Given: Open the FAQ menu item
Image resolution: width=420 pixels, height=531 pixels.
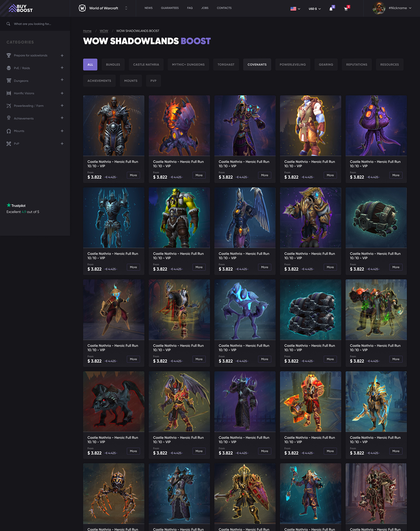Looking at the screenshot, I should click(190, 8).
